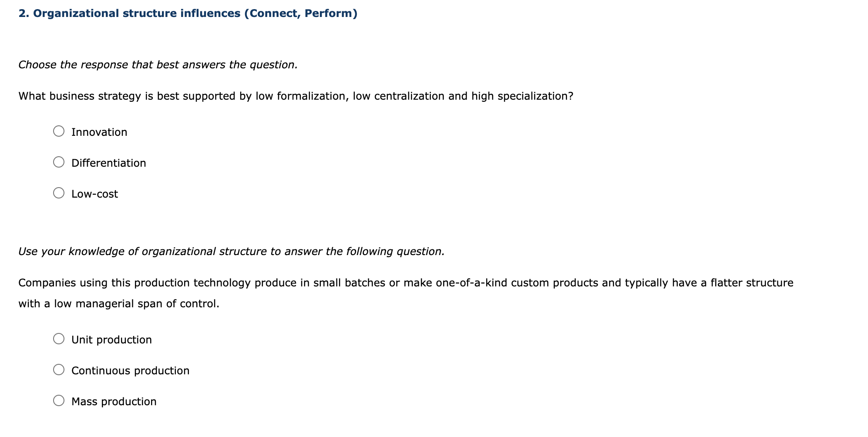
Task: Click the Choose the response instruction text
Action: coord(158,64)
